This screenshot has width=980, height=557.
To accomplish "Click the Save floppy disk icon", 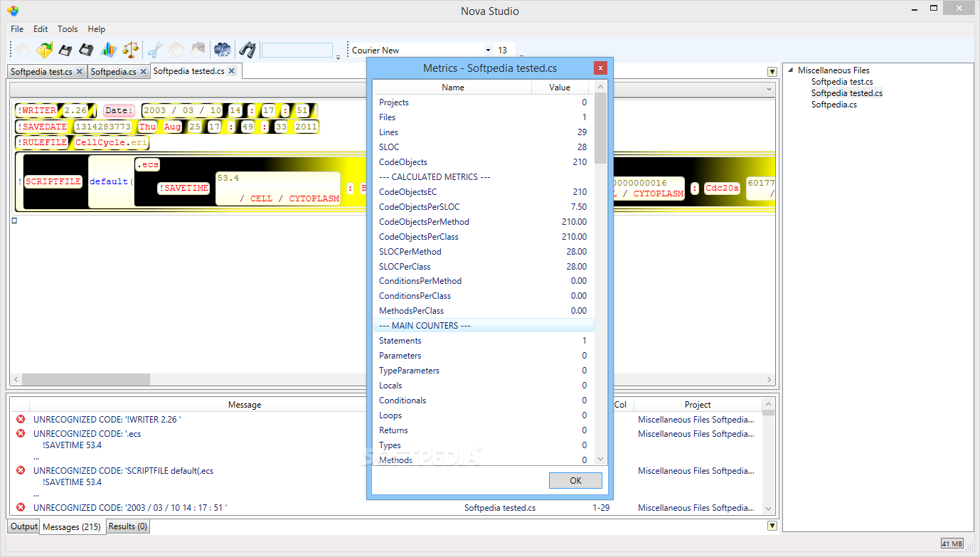I will point(65,50).
